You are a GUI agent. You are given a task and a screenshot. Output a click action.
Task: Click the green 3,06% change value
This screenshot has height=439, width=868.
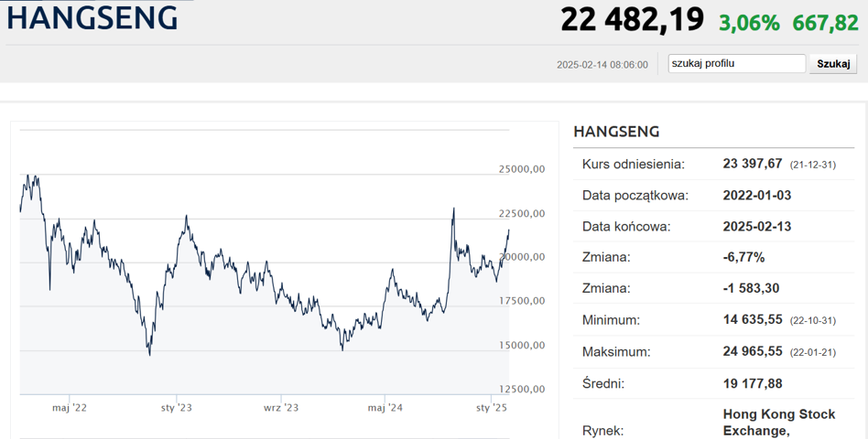click(x=749, y=23)
